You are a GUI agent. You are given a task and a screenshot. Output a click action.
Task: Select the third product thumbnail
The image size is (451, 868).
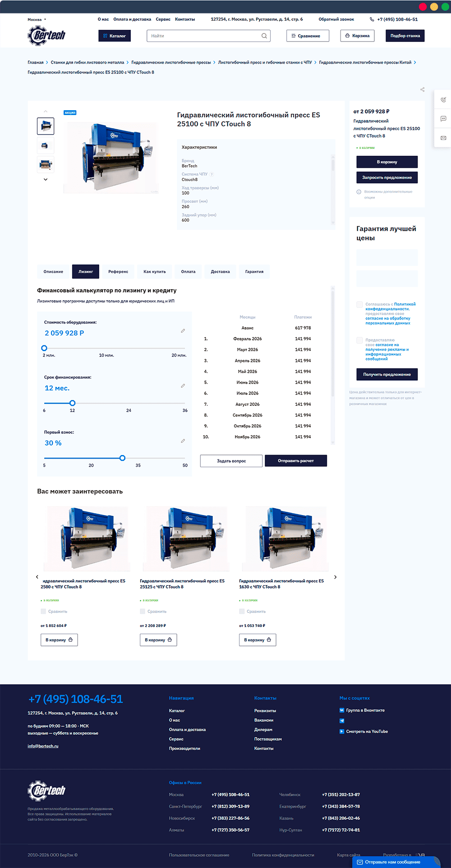click(46, 164)
